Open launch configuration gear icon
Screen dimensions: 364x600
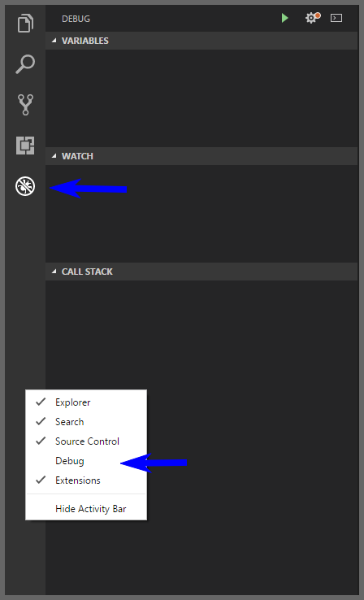click(312, 18)
